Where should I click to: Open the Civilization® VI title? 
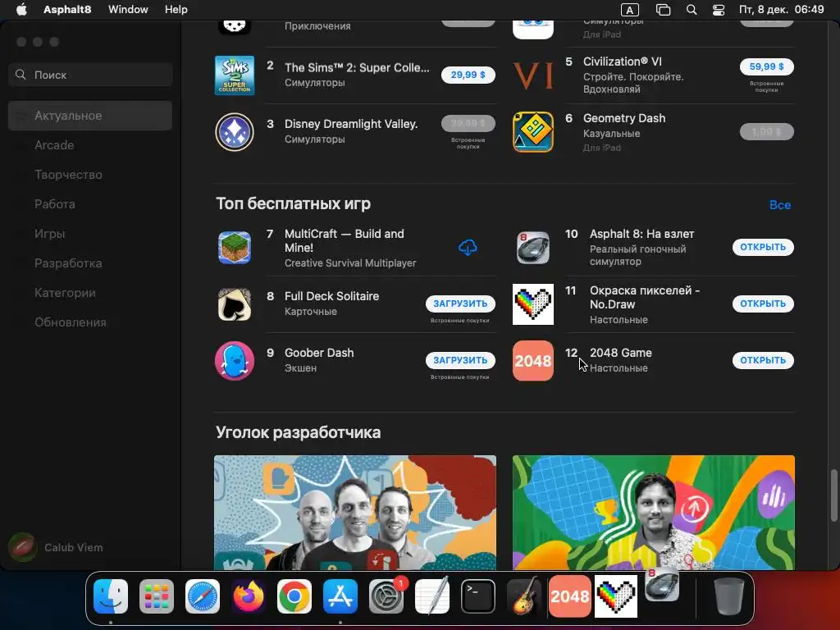622,62
